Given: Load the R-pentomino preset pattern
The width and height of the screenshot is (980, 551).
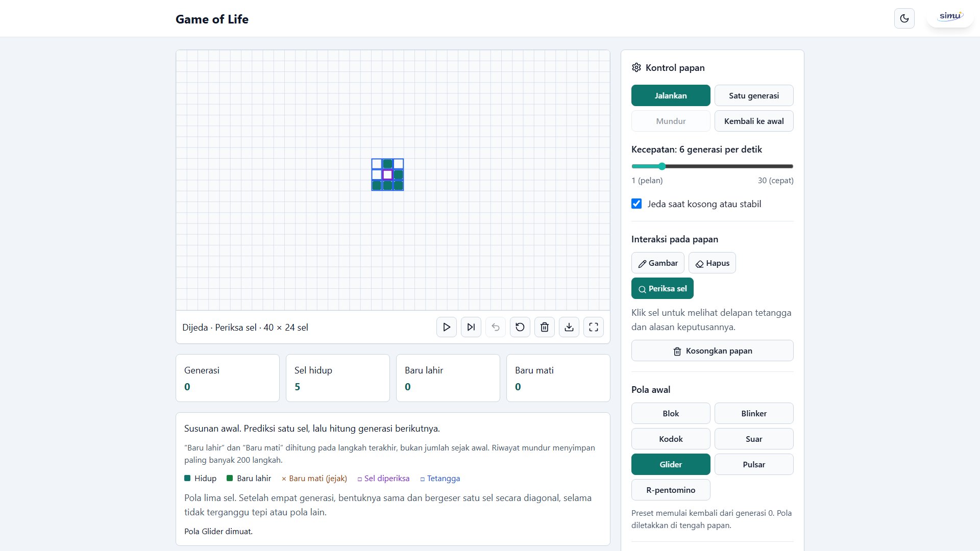Looking at the screenshot, I should point(671,490).
